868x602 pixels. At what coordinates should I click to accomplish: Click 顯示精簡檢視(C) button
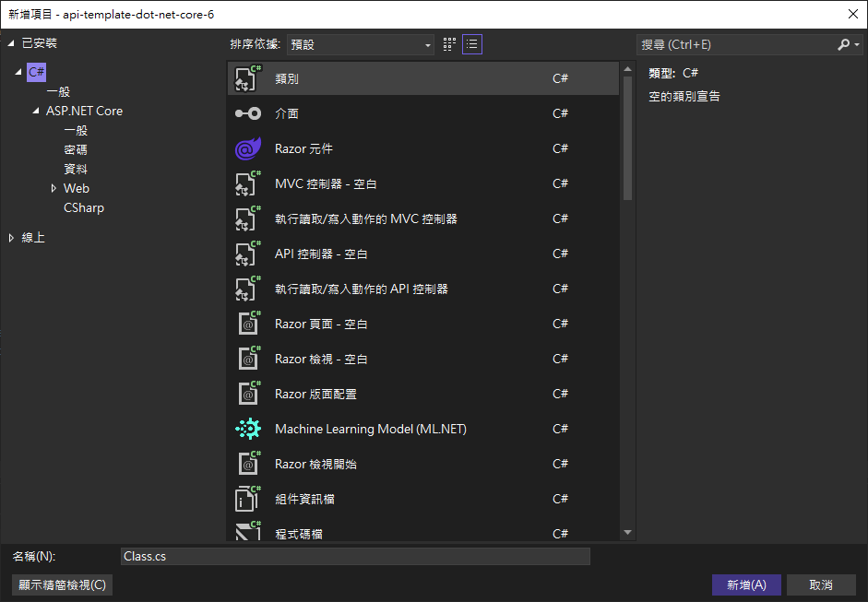pyautogui.click(x=62, y=584)
